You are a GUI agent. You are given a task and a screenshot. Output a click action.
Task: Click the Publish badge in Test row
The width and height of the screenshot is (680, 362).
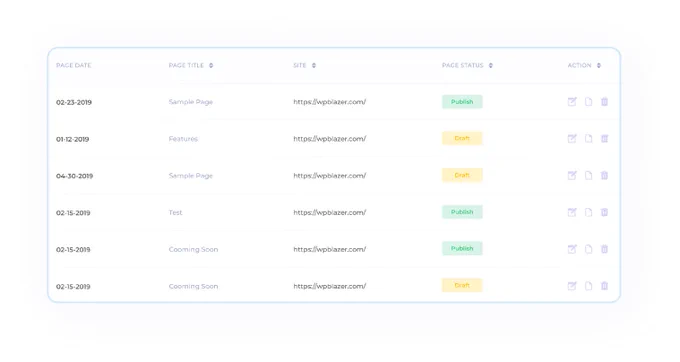click(x=462, y=212)
